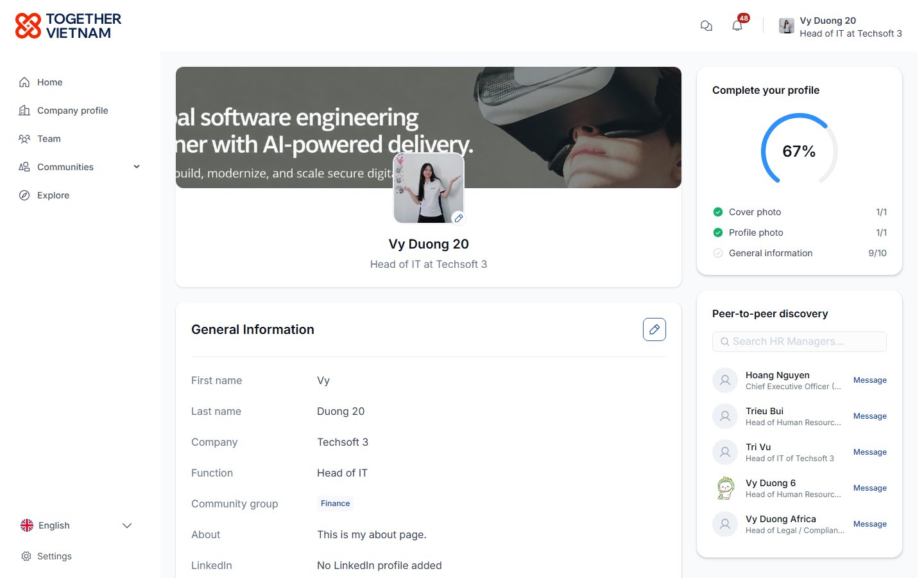Expand the Communities chevron
924x578 pixels.
point(137,167)
